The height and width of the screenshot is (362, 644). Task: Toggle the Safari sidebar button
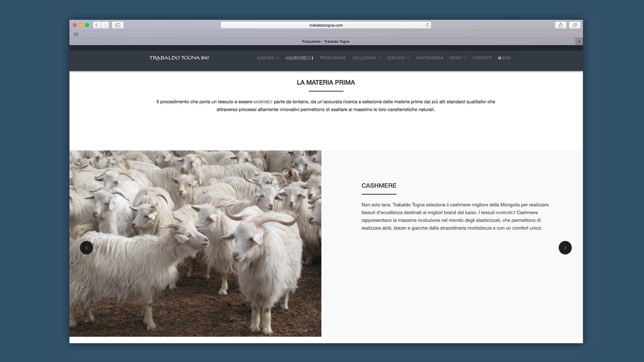pyautogui.click(x=118, y=25)
